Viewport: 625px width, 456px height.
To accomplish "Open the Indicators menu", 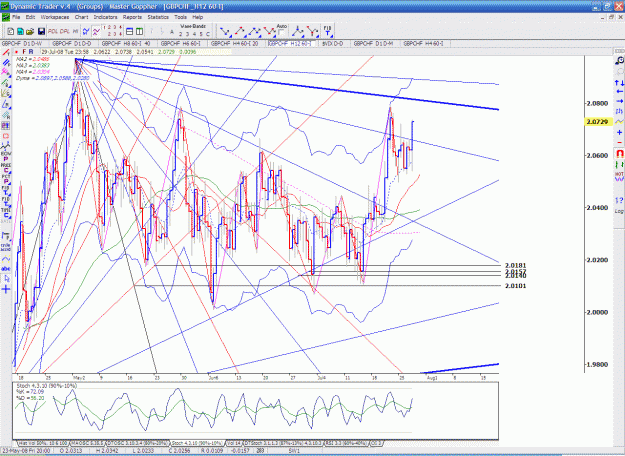I will tap(105, 17).
